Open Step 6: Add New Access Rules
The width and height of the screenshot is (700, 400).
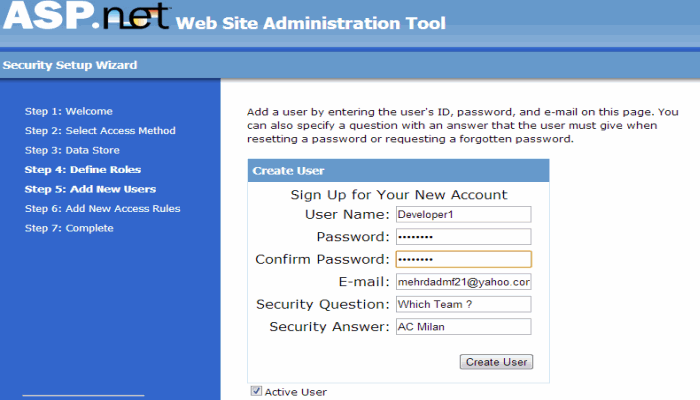[x=103, y=208]
